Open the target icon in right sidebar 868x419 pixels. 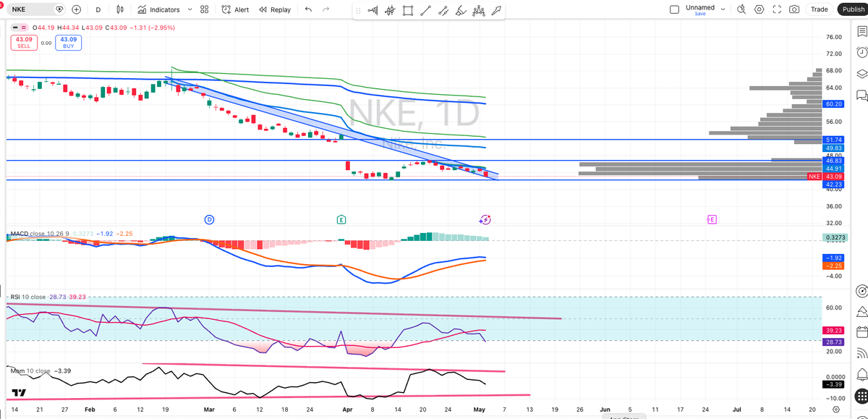click(x=861, y=291)
